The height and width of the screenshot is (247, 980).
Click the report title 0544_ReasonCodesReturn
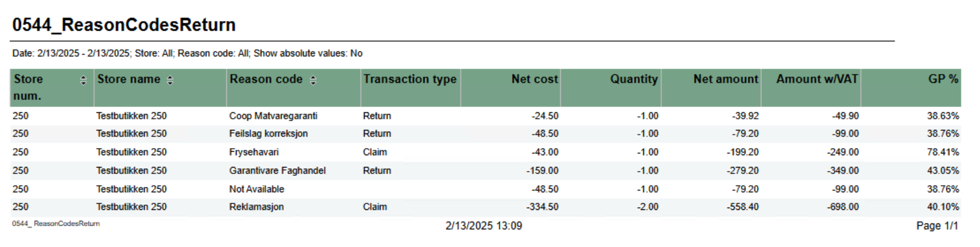[124, 25]
